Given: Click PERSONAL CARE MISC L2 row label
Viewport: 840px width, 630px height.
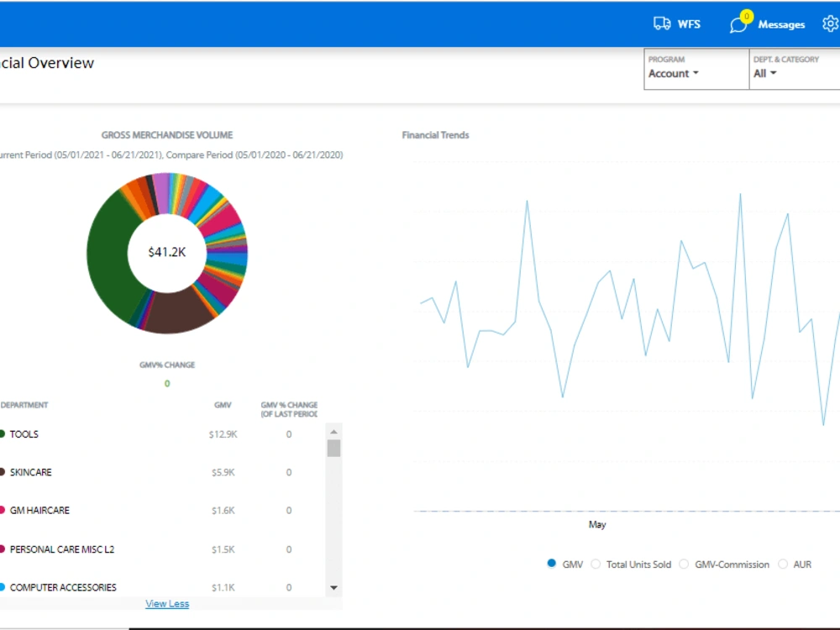Looking at the screenshot, I should click(x=62, y=549).
